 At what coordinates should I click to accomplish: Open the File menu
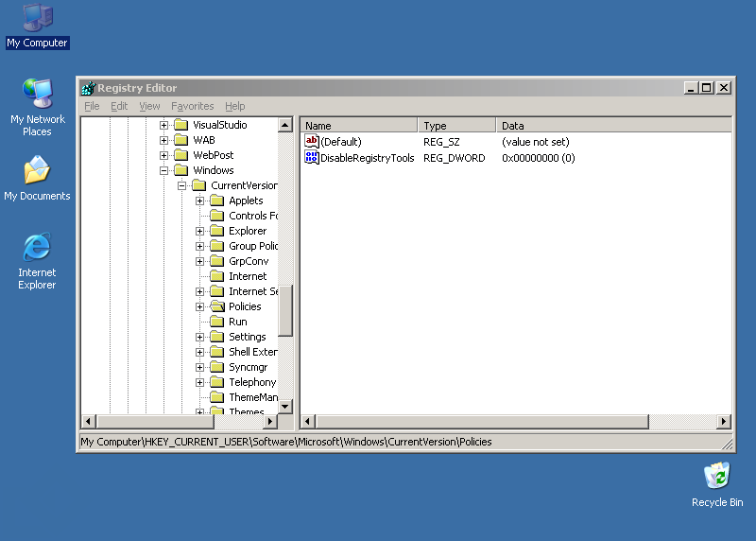click(x=92, y=106)
